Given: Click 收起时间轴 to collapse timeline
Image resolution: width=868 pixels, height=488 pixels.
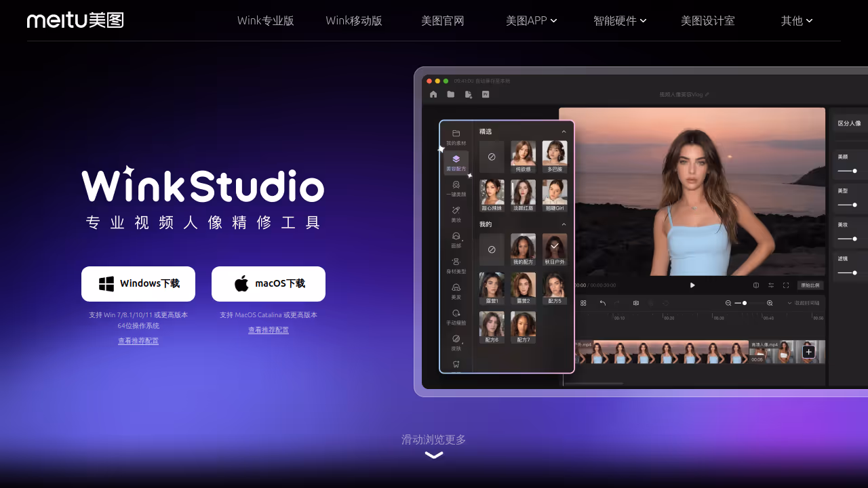Looking at the screenshot, I should click(803, 303).
